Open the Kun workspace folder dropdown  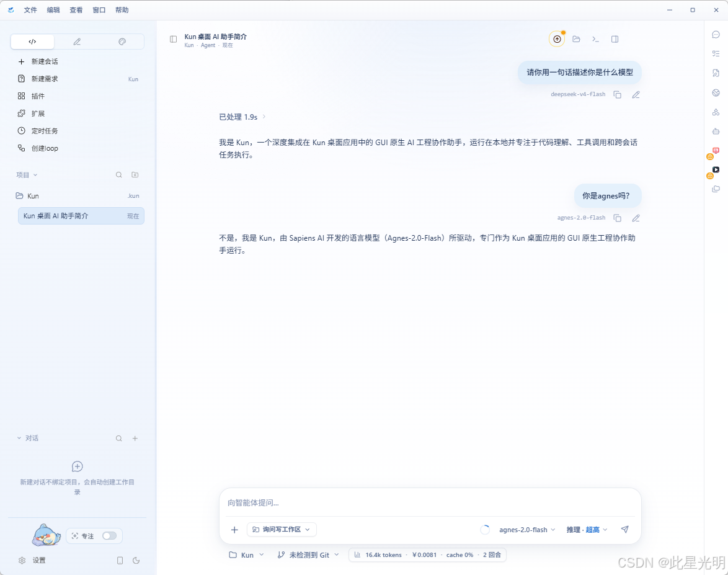pos(247,555)
